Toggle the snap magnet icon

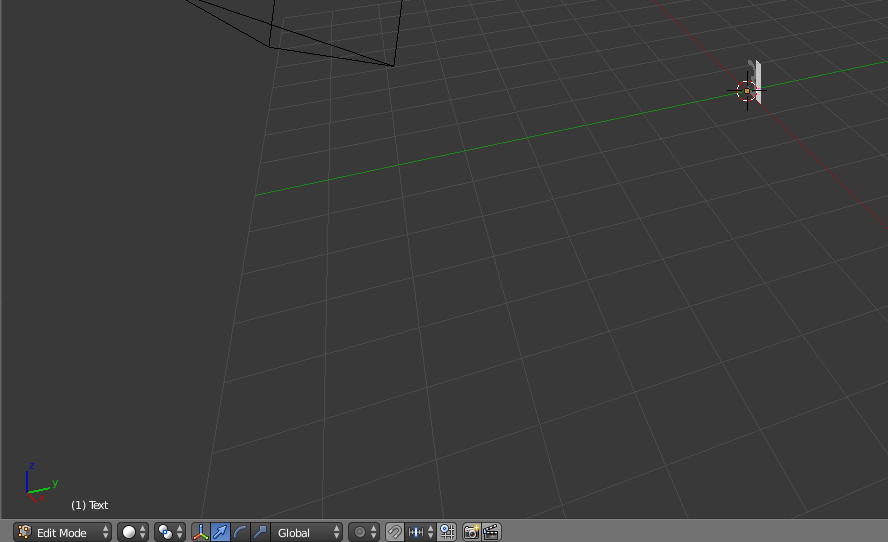(x=395, y=532)
